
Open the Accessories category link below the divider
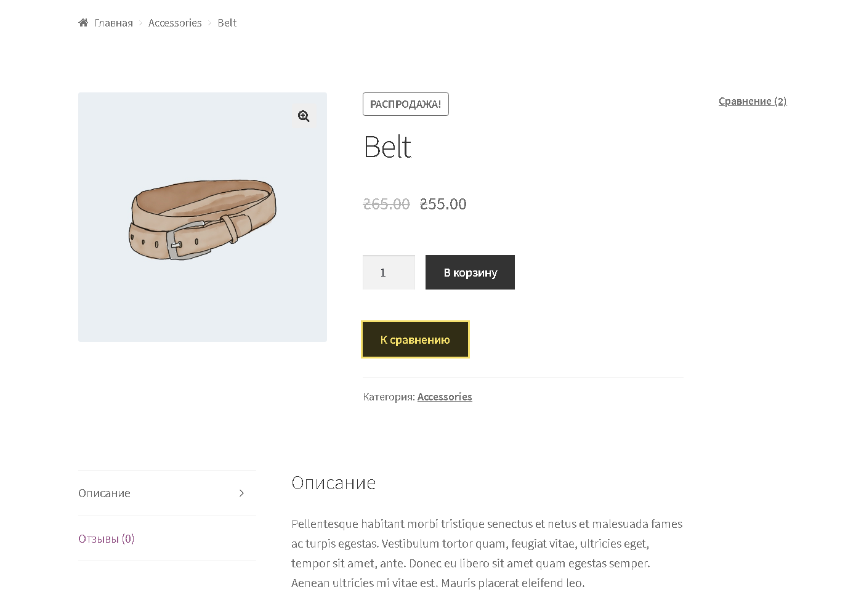[445, 397]
